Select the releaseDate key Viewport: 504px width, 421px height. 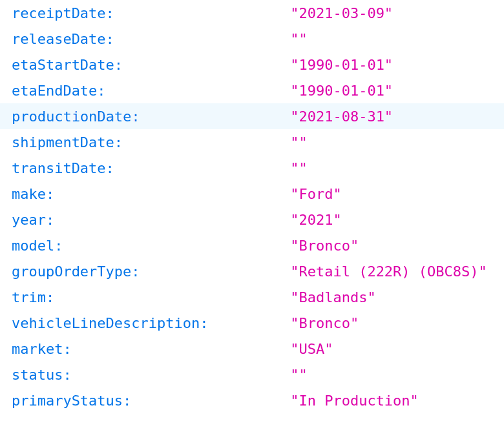pyautogui.click(x=63, y=39)
